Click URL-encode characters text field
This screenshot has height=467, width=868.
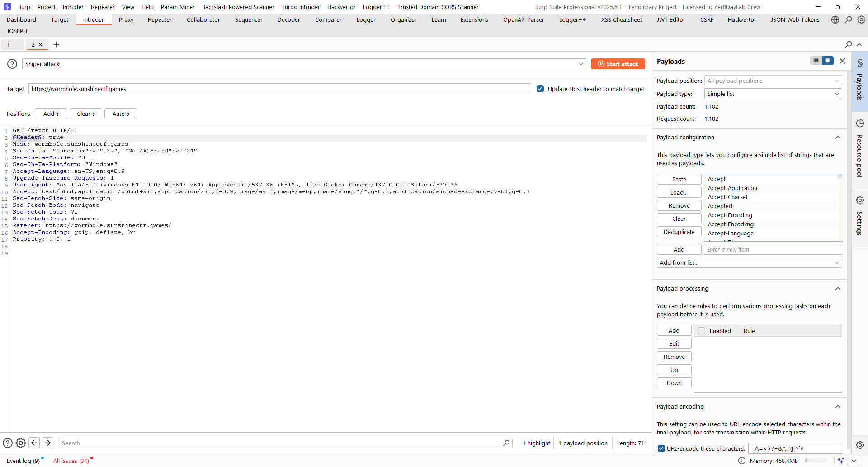point(795,448)
